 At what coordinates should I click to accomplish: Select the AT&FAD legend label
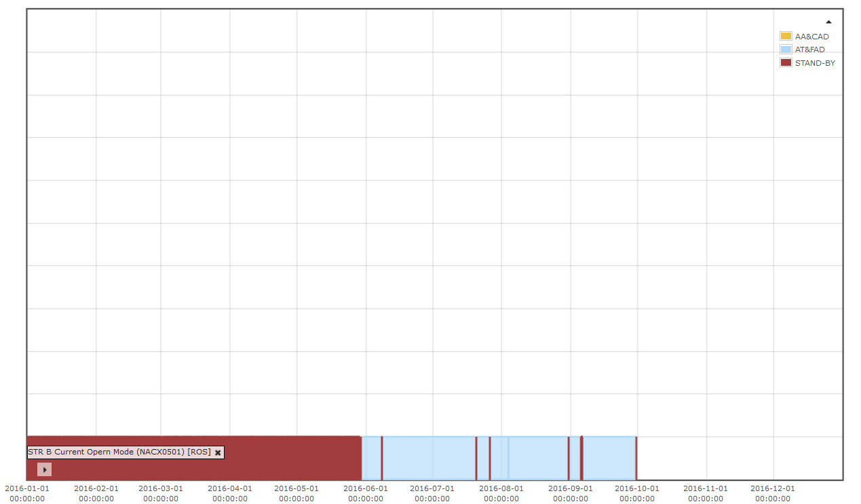[x=810, y=50]
